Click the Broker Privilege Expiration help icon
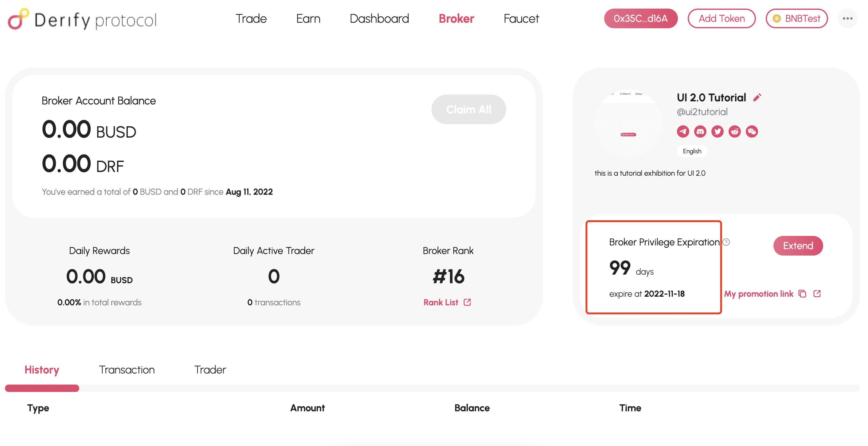 726,242
